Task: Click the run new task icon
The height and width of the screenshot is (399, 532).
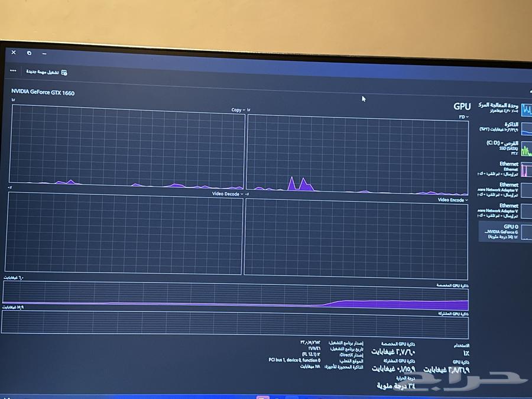Action: pos(64,73)
